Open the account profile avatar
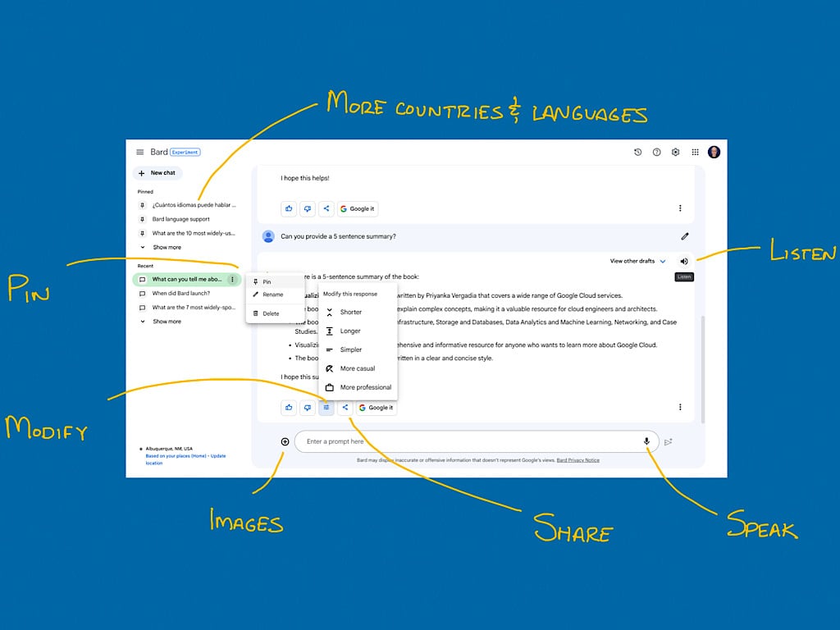This screenshot has height=630, width=840. click(x=714, y=152)
